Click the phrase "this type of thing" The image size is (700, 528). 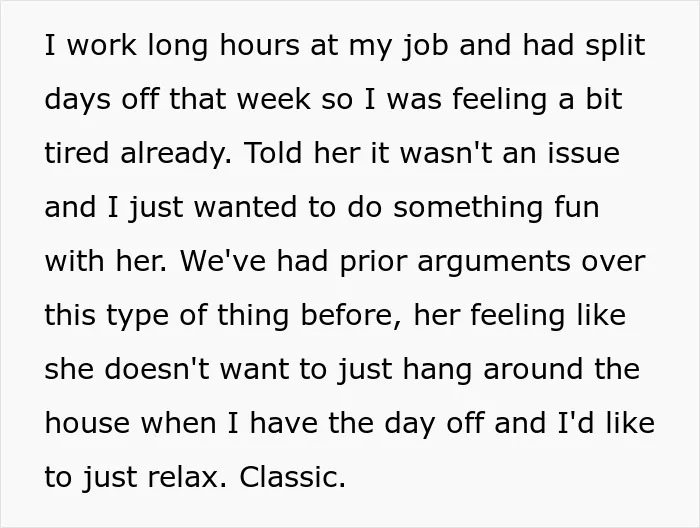coord(166,316)
